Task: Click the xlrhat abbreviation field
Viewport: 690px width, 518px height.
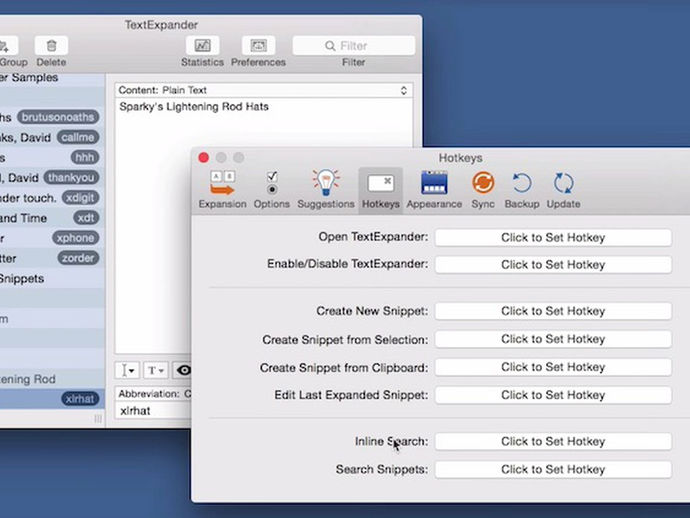Action: [x=153, y=411]
